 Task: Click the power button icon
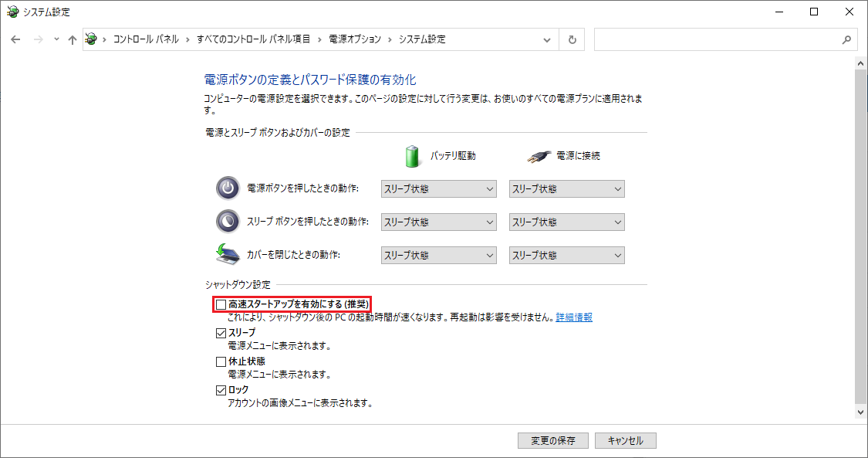[228, 188]
